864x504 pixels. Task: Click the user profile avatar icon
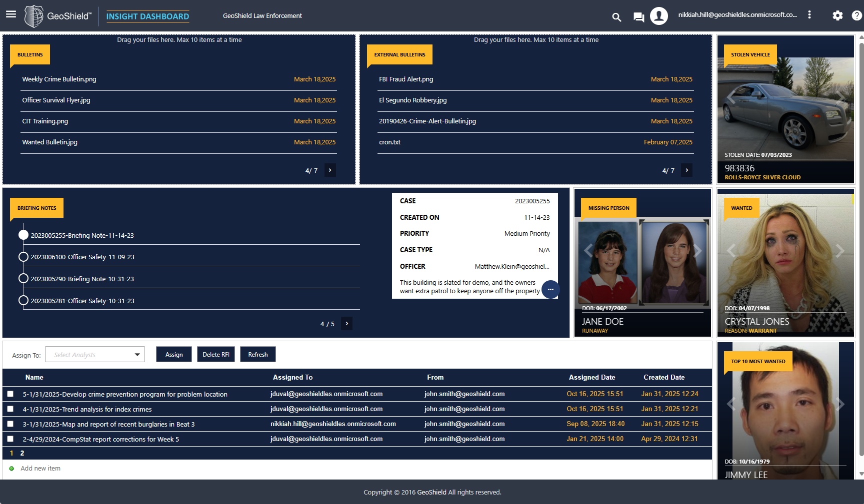(658, 16)
